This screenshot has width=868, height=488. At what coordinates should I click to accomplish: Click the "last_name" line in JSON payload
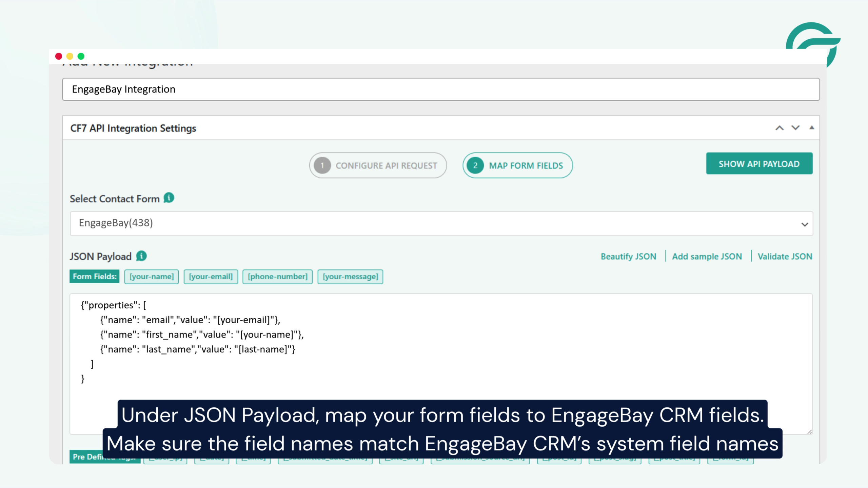coord(198,349)
